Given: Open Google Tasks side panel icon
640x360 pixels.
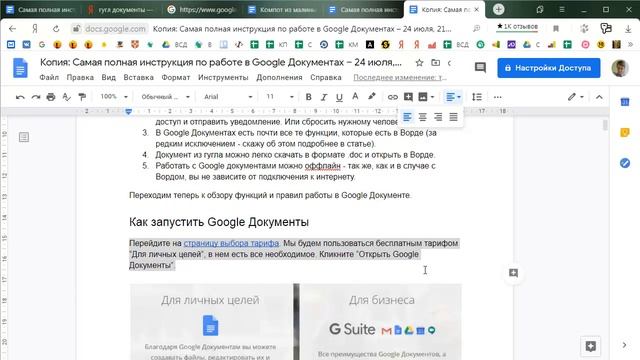Looking at the screenshot, I should (x=625, y=163).
